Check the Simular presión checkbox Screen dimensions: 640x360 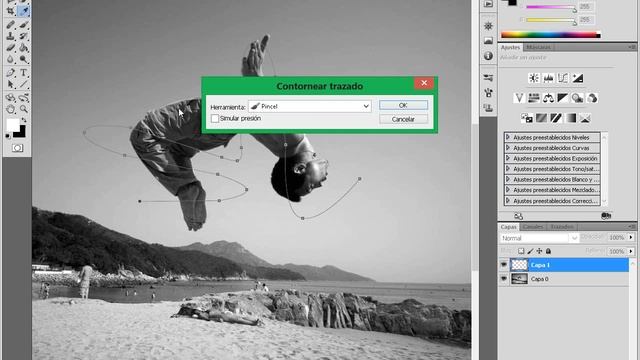click(215, 118)
